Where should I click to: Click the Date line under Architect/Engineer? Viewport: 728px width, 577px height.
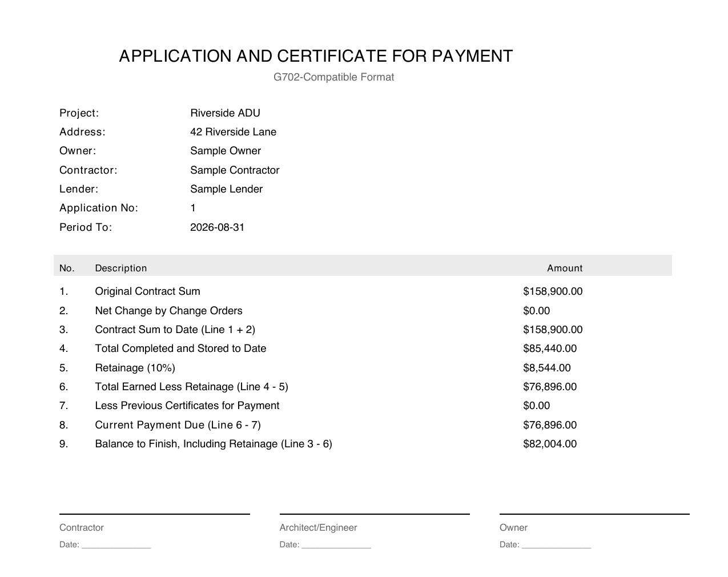tap(325, 545)
